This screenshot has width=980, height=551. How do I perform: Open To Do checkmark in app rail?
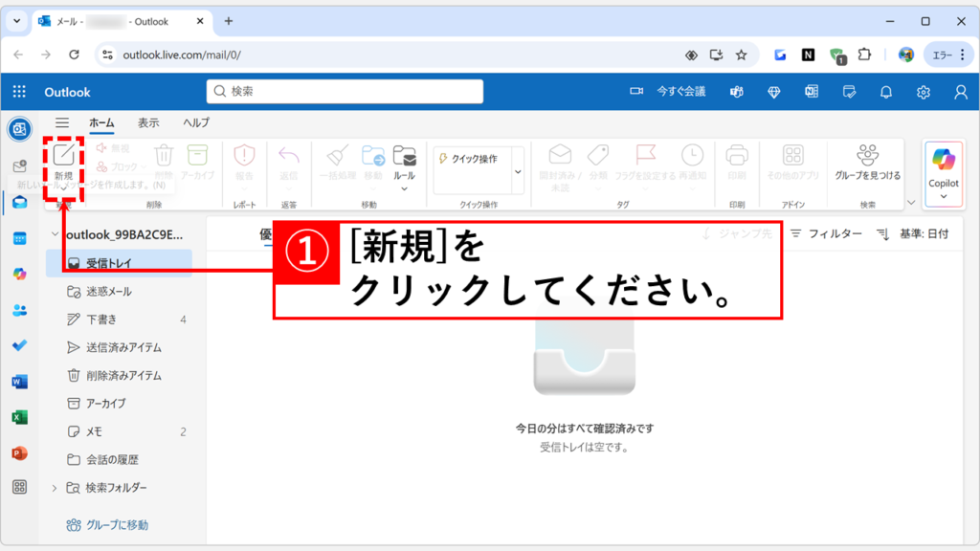(19, 345)
